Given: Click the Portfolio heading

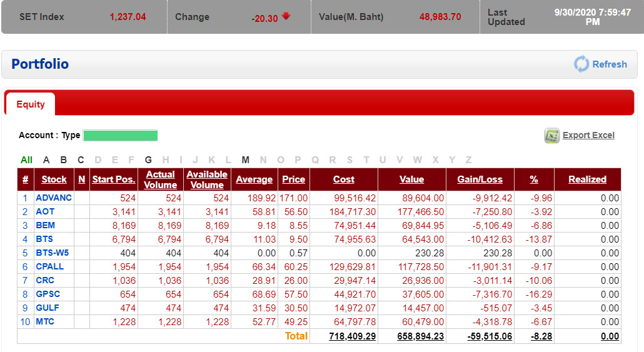Looking at the screenshot, I should [x=40, y=64].
